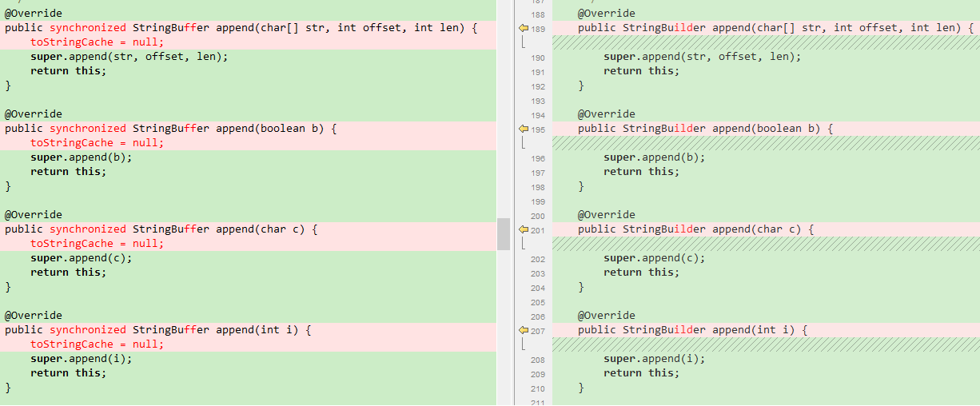Click right pane super.append(b) at line 196
The height and width of the screenshot is (406, 980).
click(655, 157)
